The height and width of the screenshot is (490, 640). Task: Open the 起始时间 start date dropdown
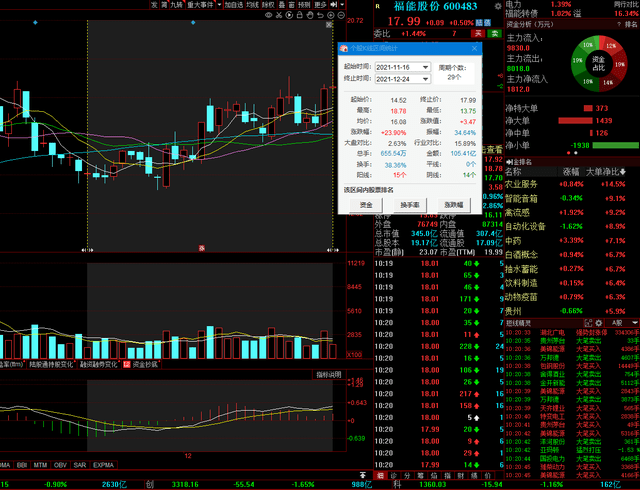point(426,65)
